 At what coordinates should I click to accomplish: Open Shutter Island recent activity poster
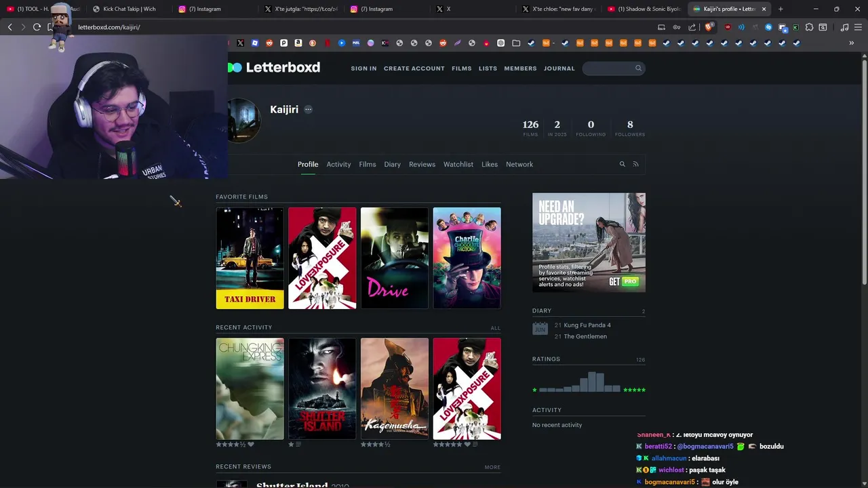point(322,389)
